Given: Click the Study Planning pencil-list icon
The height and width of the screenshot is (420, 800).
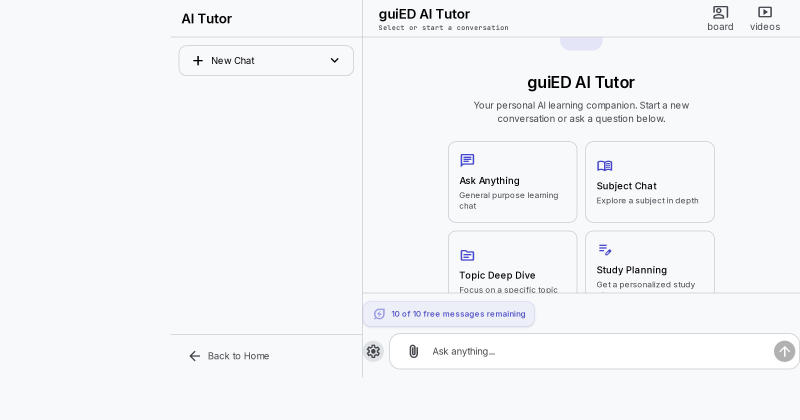Looking at the screenshot, I should (605, 250).
